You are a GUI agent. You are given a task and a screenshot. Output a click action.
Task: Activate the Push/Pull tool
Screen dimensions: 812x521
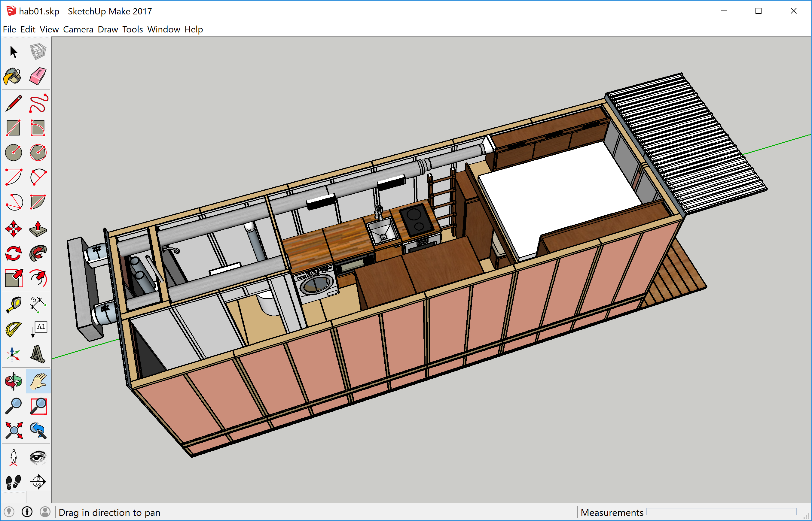click(x=38, y=229)
